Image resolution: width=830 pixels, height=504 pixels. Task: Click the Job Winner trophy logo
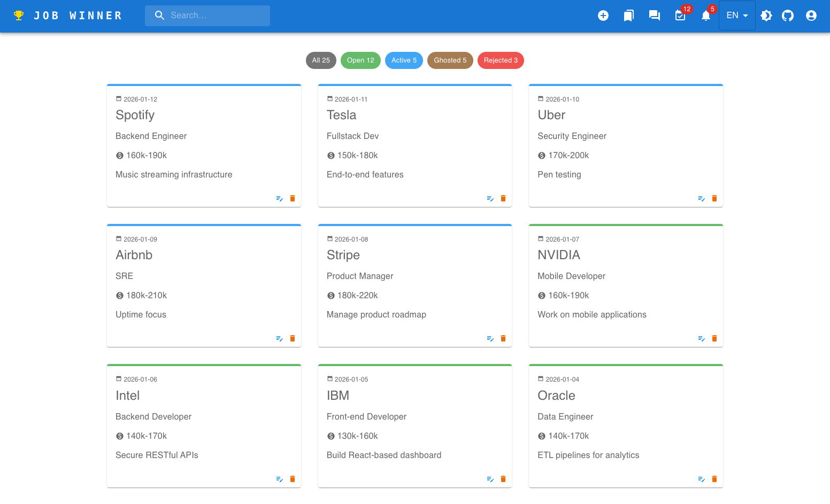(x=19, y=15)
